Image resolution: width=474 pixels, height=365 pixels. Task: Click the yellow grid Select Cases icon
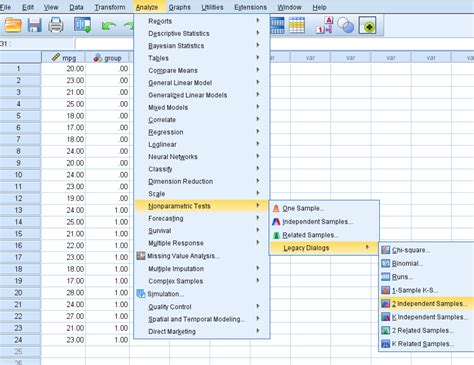(297, 25)
